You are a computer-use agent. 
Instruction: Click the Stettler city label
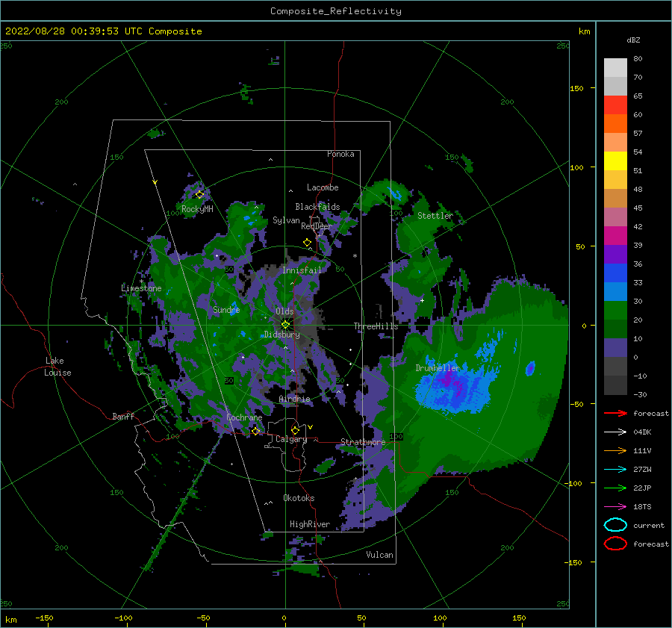(x=435, y=216)
